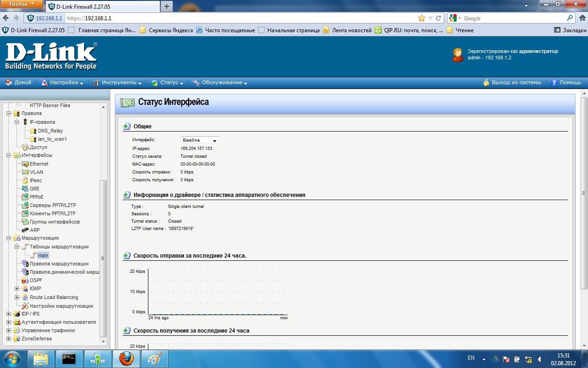Open Windows Start menu

point(11,358)
